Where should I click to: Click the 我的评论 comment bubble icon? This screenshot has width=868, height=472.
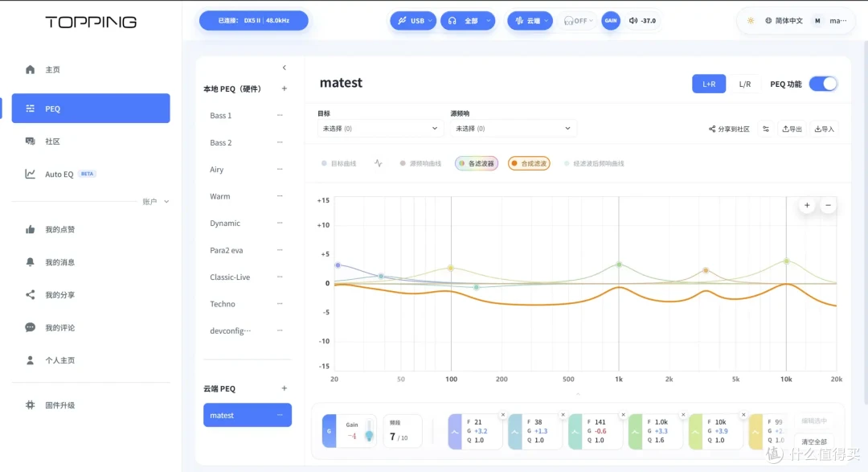(x=30, y=327)
